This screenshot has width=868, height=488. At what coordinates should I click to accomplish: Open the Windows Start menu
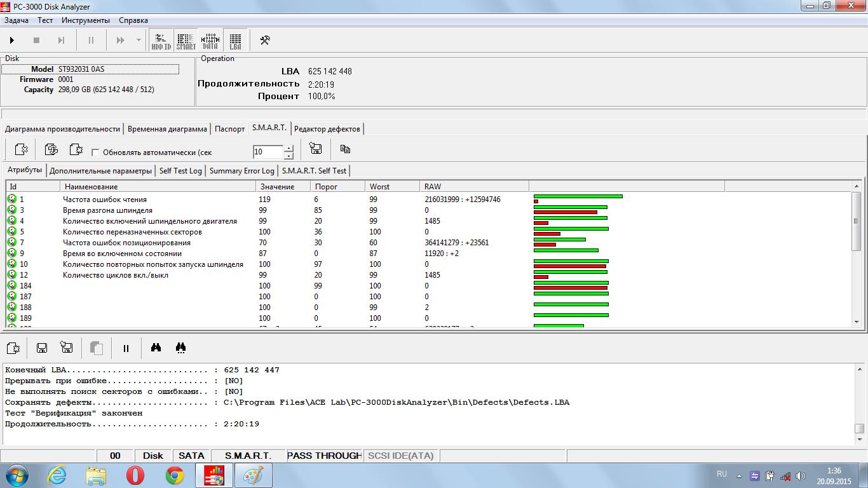pos(16,475)
